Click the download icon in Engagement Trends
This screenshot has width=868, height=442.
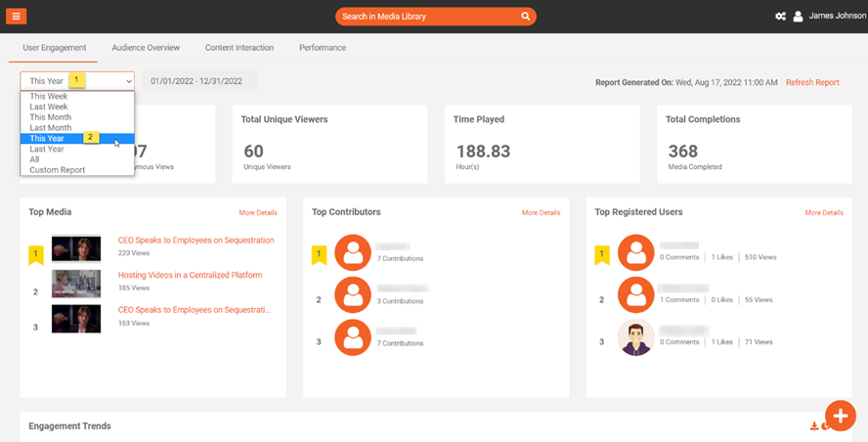(x=814, y=426)
